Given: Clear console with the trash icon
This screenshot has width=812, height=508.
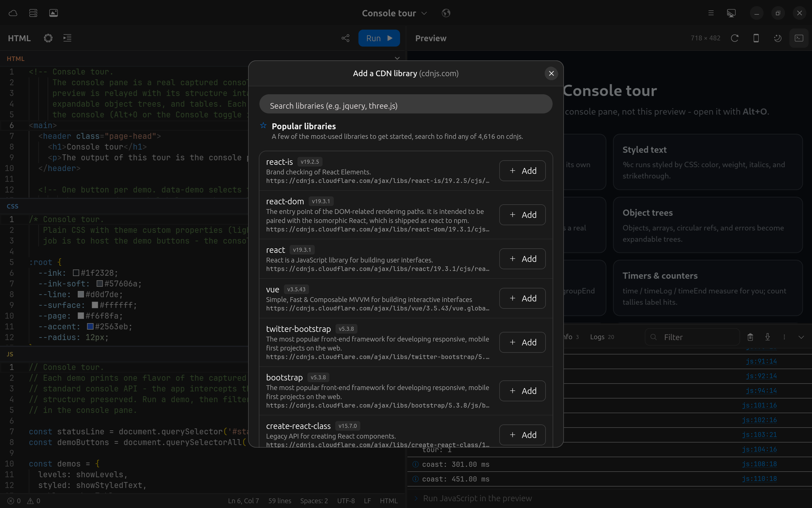Looking at the screenshot, I should coord(750,337).
